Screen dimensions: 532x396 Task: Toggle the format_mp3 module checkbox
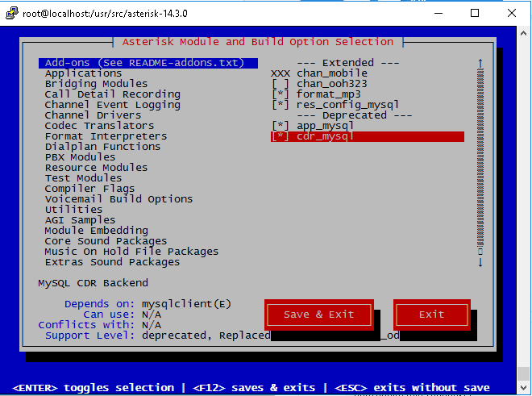pyautogui.click(x=281, y=94)
